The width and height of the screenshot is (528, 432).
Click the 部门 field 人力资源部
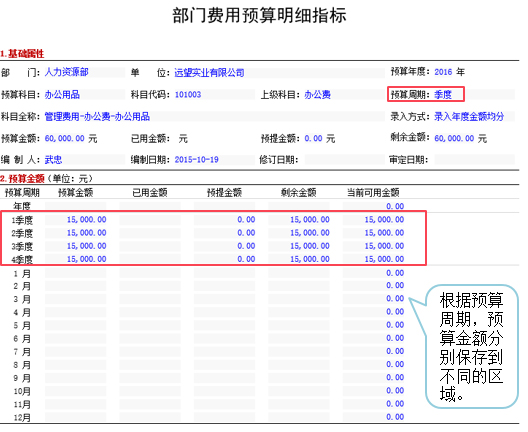pyautogui.click(x=85, y=72)
